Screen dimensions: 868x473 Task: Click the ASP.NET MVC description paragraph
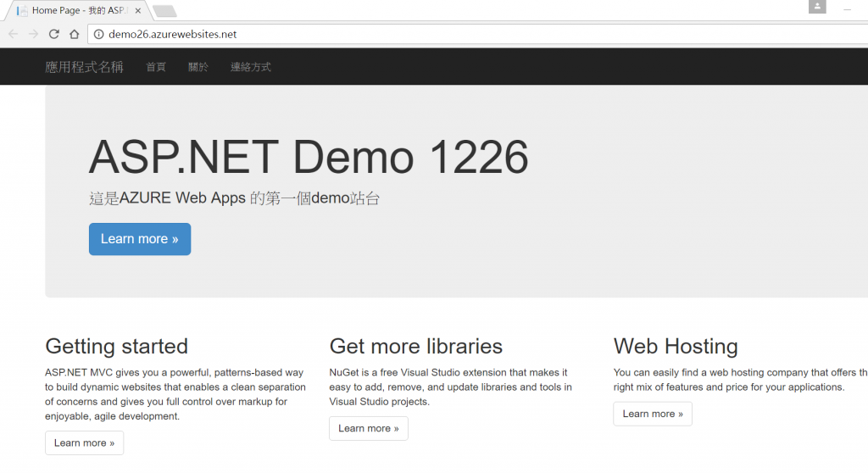click(x=175, y=394)
